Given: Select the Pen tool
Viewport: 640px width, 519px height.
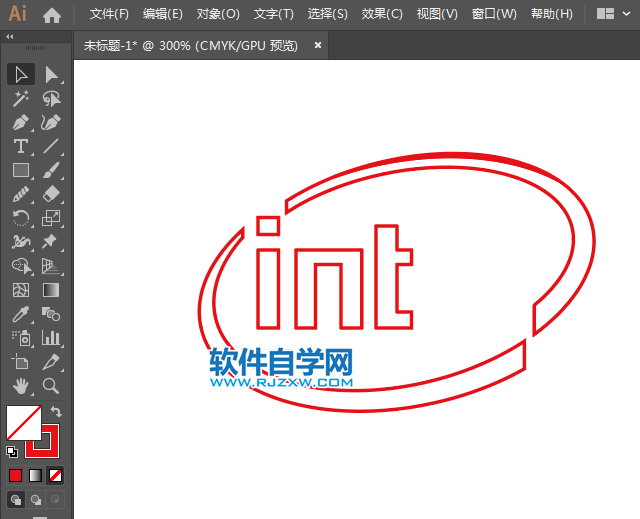Looking at the screenshot, I should [x=21, y=122].
